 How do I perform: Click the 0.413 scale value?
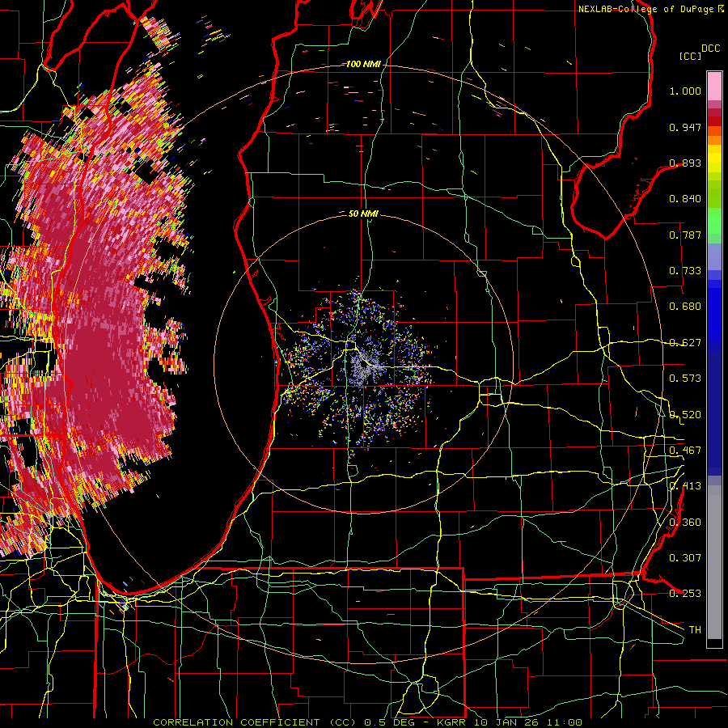685,486
